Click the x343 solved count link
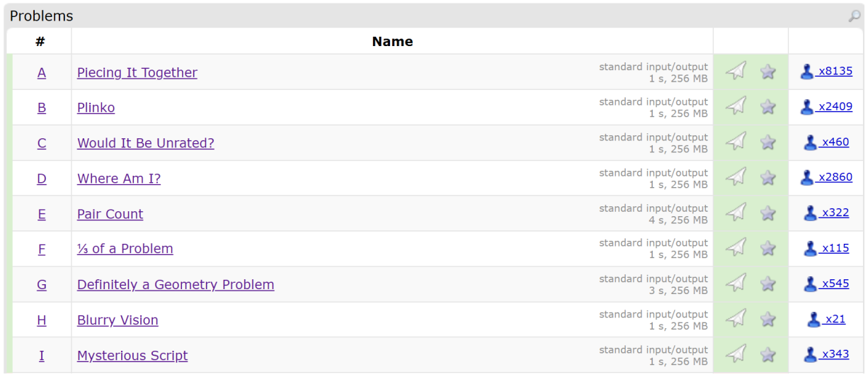 (835, 354)
